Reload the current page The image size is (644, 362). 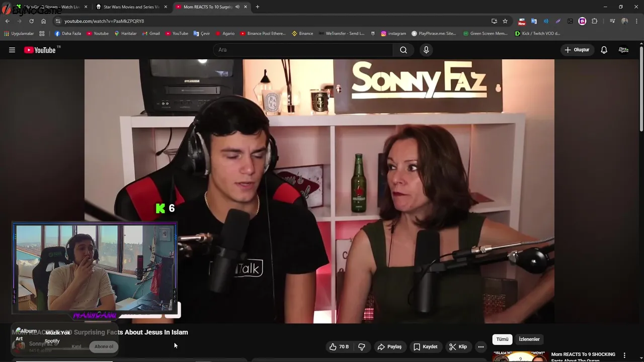coord(31,21)
